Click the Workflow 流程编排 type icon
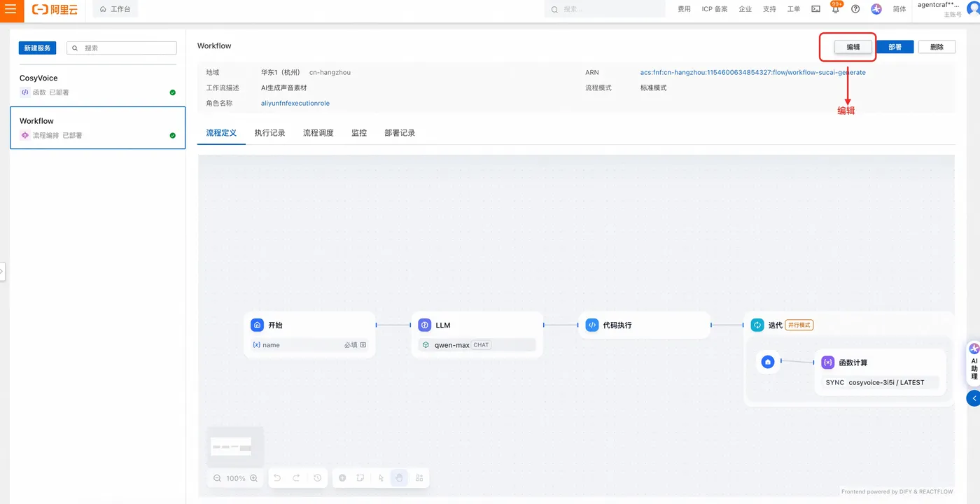Viewport: 980px width, 504px height. [x=25, y=135]
